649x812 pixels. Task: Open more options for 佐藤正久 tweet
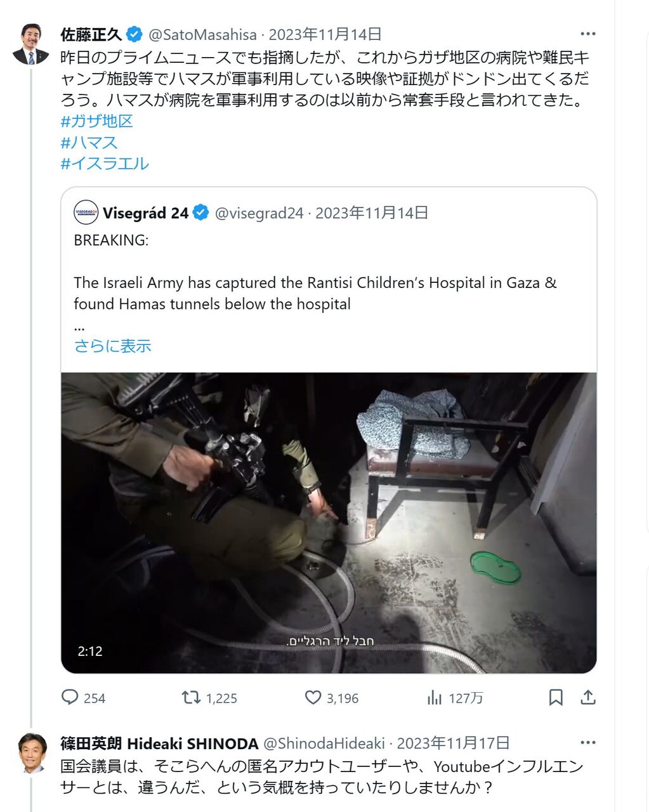(588, 34)
